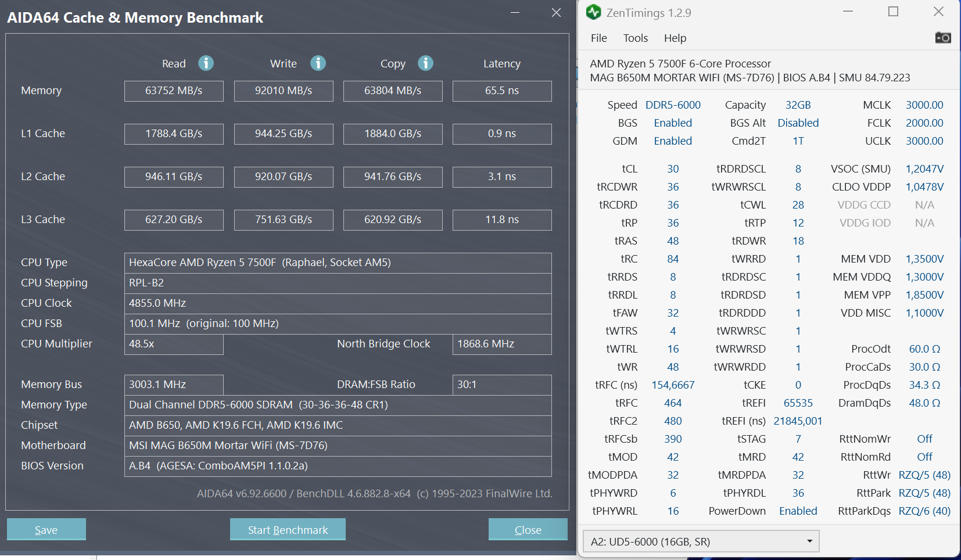Click the ZenTimings app logo icon
The width and height of the screenshot is (961, 560).
coord(593,12)
